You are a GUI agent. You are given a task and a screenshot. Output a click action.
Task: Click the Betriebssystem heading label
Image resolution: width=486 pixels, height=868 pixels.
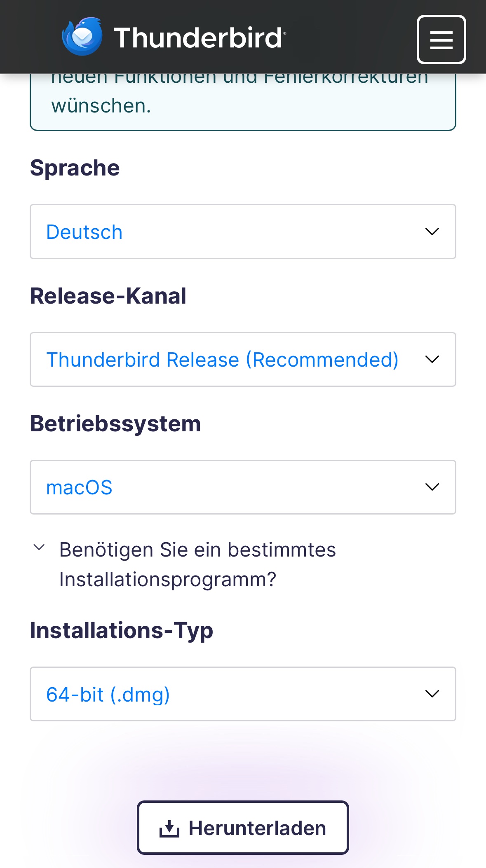pos(115,424)
